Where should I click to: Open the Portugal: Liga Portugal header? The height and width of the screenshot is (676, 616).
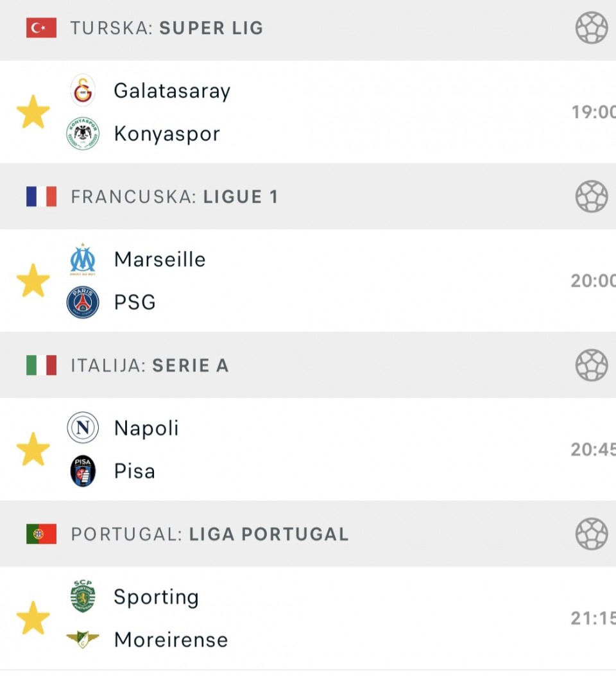210,534
